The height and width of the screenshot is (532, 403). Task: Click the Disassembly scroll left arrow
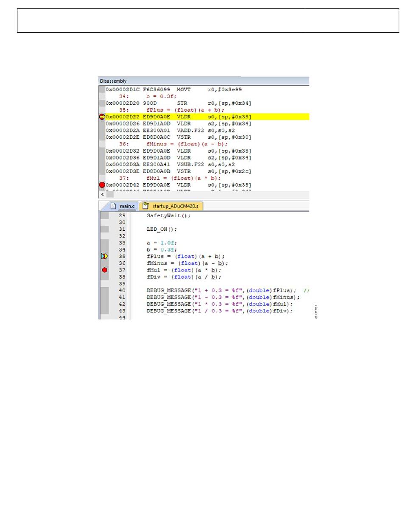(x=102, y=194)
